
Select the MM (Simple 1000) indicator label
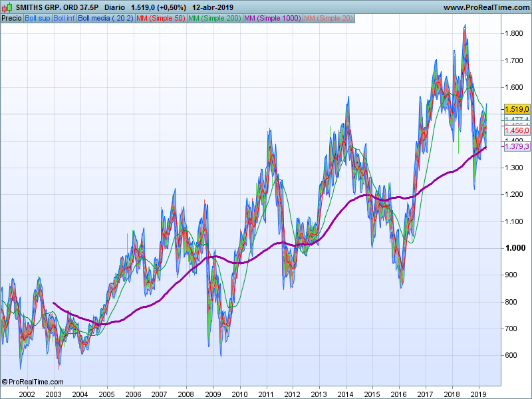(x=273, y=19)
